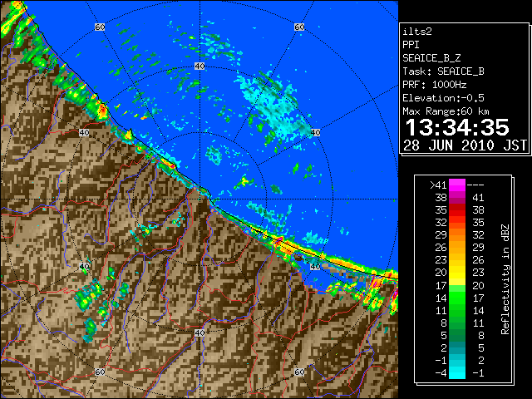Select the bright green 14–17 dBZ legend band
Viewport: 532px width, 399px height.
(x=457, y=298)
